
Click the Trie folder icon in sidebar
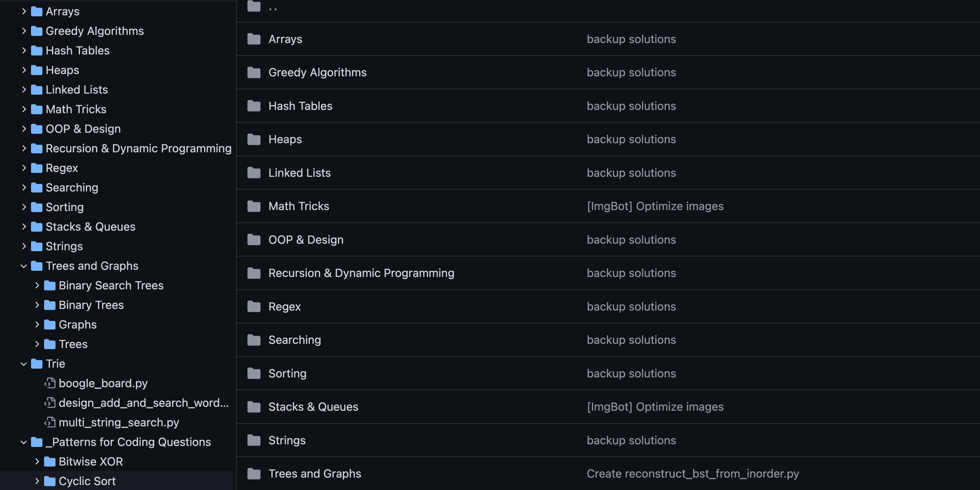pyautogui.click(x=37, y=364)
